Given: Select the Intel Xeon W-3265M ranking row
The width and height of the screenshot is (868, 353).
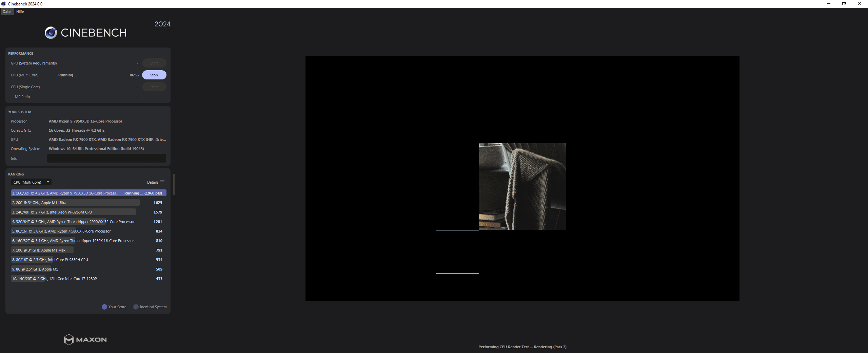Looking at the screenshot, I should pyautogui.click(x=88, y=212).
